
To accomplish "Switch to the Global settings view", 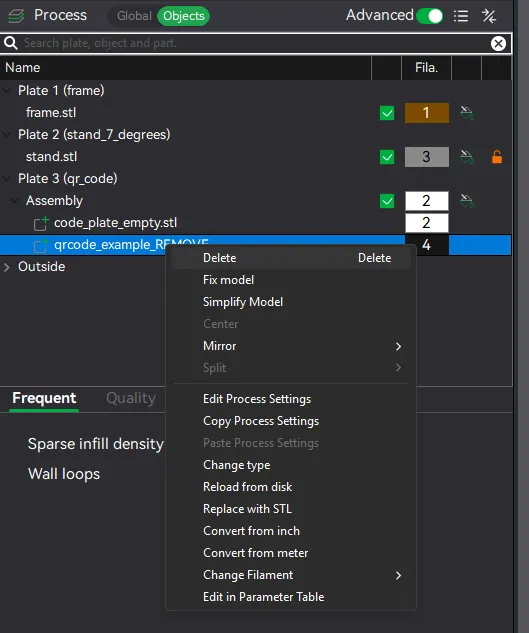I will pyautogui.click(x=134, y=16).
